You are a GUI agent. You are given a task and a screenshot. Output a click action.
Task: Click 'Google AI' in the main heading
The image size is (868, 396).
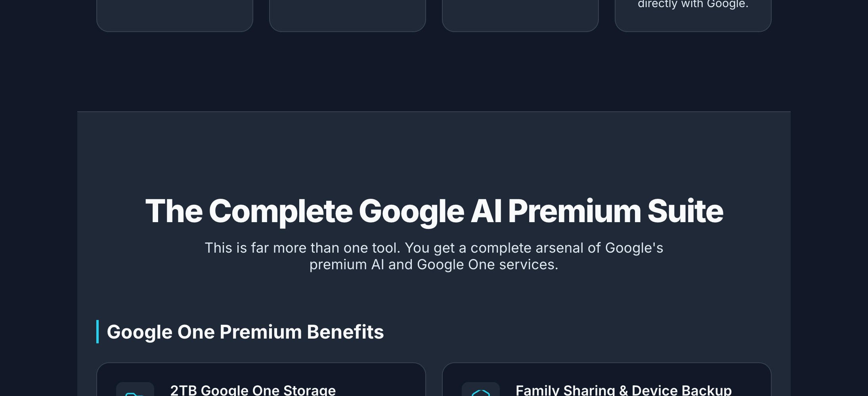pyautogui.click(x=430, y=211)
